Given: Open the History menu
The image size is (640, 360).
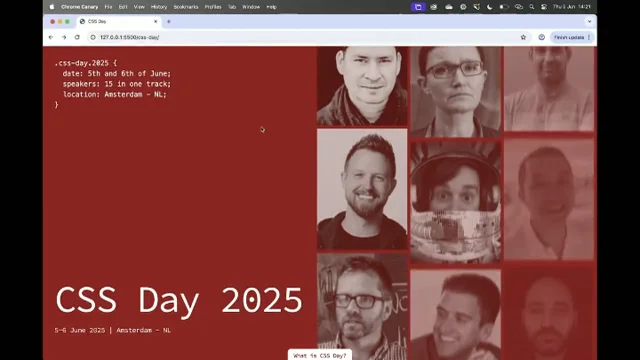Looking at the screenshot, I should pyautogui.click(x=159, y=7).
